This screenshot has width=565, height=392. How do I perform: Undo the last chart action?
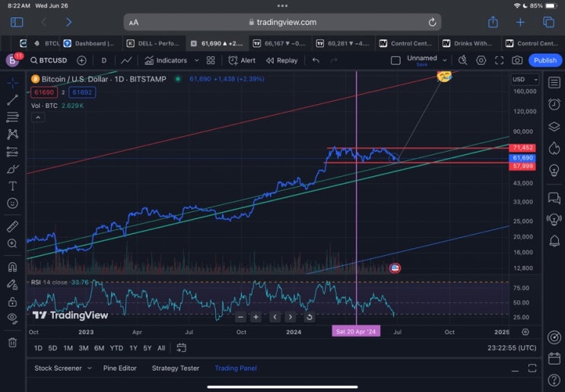click(316, 61)
